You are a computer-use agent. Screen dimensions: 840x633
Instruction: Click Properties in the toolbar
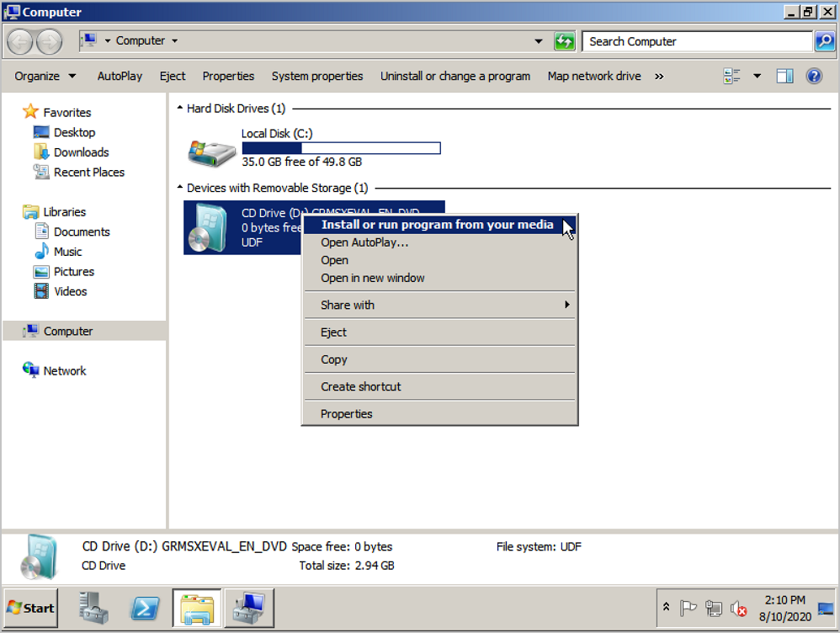pyautogui.click(x=228, y=76)
